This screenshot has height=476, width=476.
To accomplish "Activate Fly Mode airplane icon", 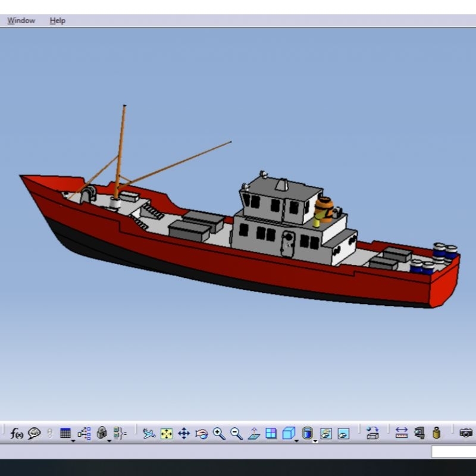I will pos(149,434).
